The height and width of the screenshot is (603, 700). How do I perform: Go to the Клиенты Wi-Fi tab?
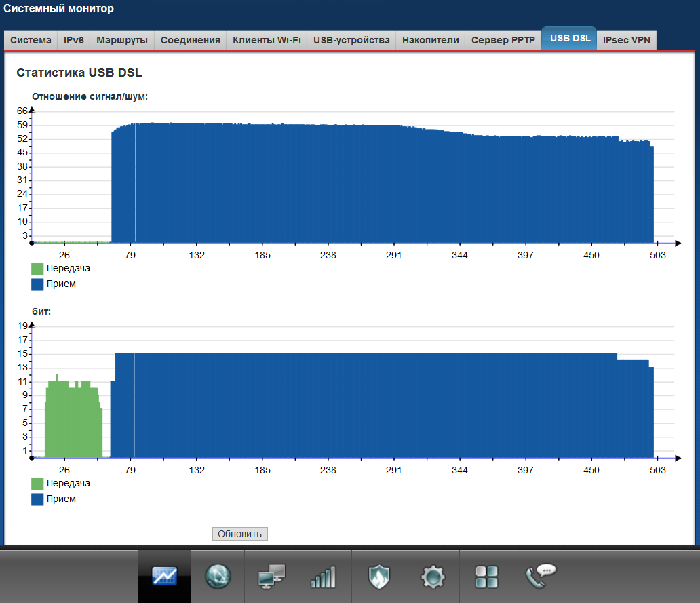coord(267,40)
